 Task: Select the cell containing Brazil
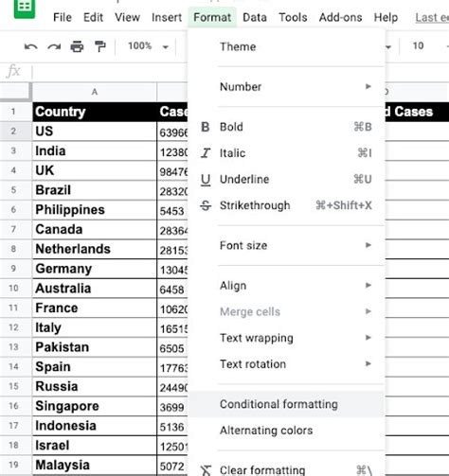pyautogui.click(x=95, y=190)
